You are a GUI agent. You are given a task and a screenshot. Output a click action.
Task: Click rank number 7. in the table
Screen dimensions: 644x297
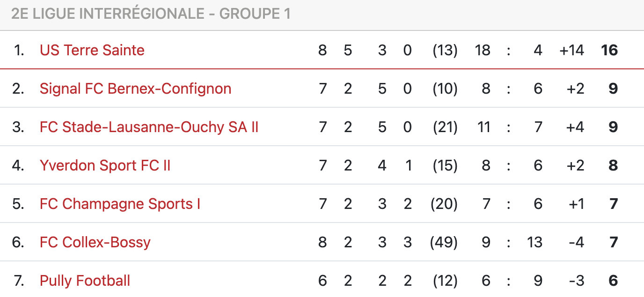[x=19, y=281]
